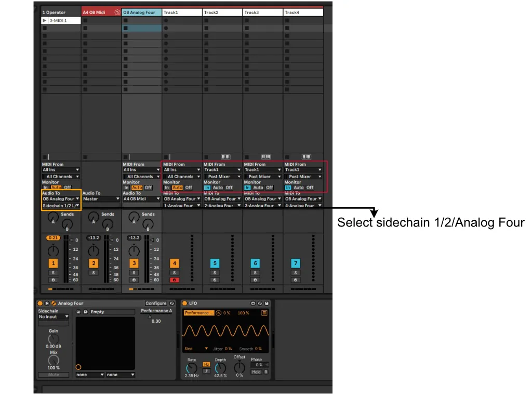
Task: Click the Configure button in Analog Four
Action: click(156, 303)
